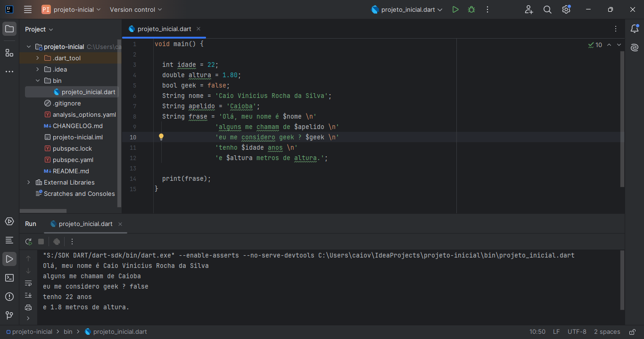Image resolution: width=644 pixels, height=339 pixels.
Task: Open the projeto-inicial project dropdown
Action: [71, 9]
